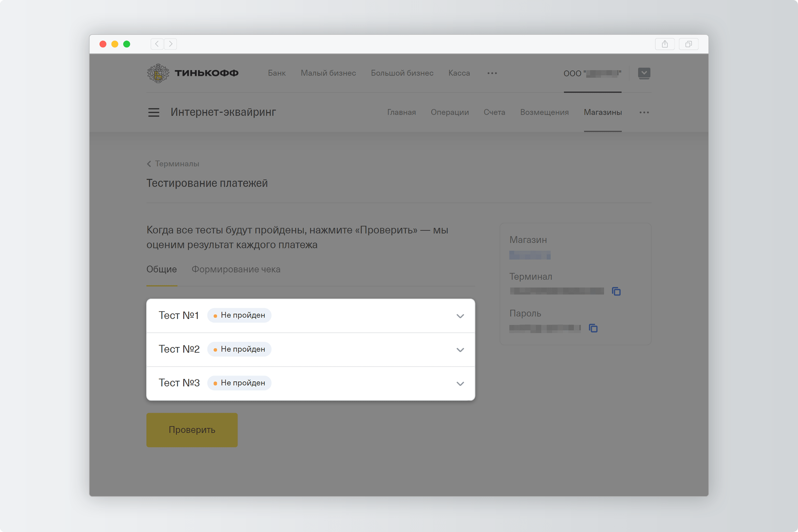Click the blurred Магазин name link
This screenshot has height=532, width=798.
tap(530, 255)
